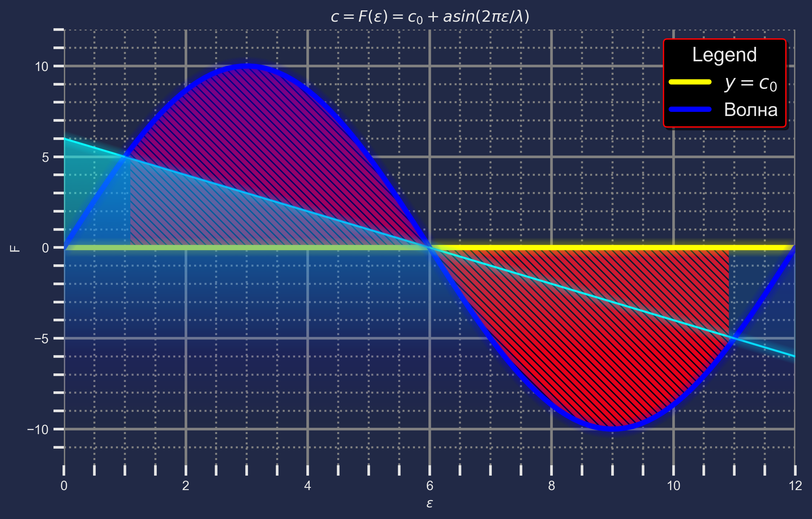This screenshot has width=812, height=519.
Task: Click the y-axis tick label '−10'
Action: click(x=38, y=429)
